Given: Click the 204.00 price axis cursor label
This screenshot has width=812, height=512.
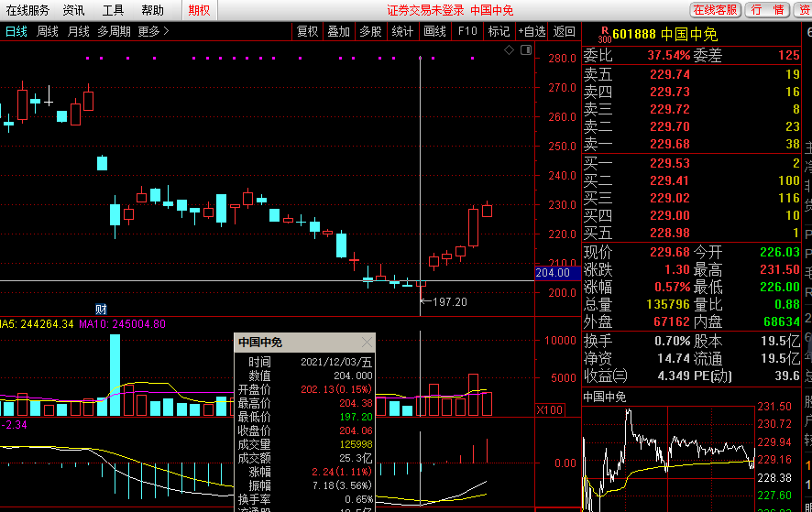Looking at the screenshot, I should [x=557, y=273].
